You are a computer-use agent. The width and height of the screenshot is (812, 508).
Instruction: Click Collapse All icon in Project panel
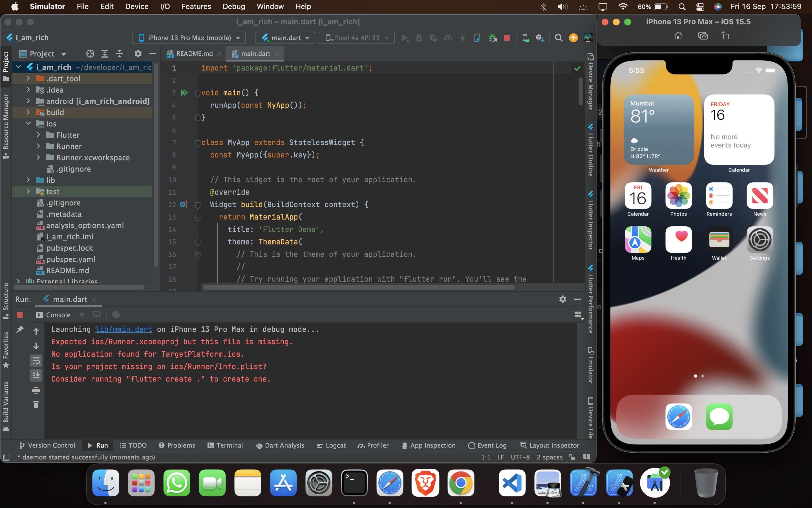pyautogui.click(x=120, y=54)
